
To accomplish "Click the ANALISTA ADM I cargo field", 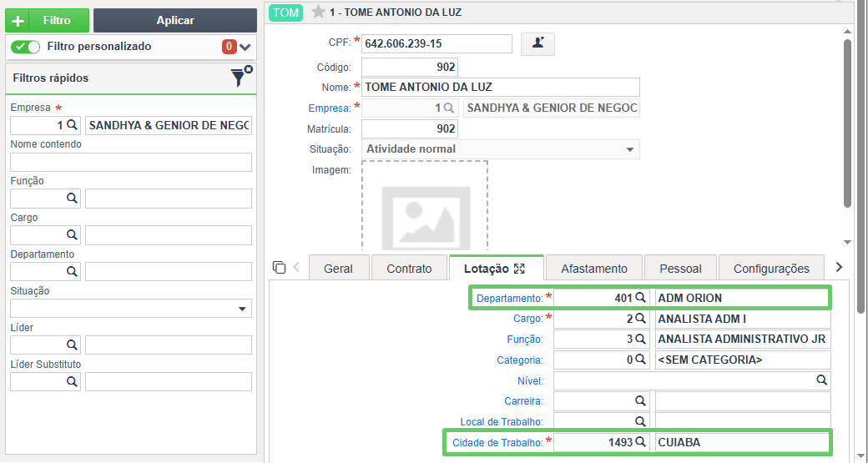I will pyautogui.click(x=743, y=319).
